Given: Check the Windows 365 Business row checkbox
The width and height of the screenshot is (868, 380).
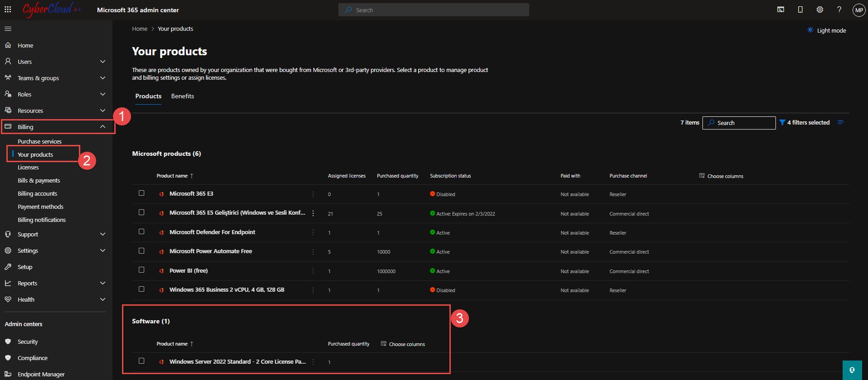Looking at the screenshot, I should tap(141, 289).
